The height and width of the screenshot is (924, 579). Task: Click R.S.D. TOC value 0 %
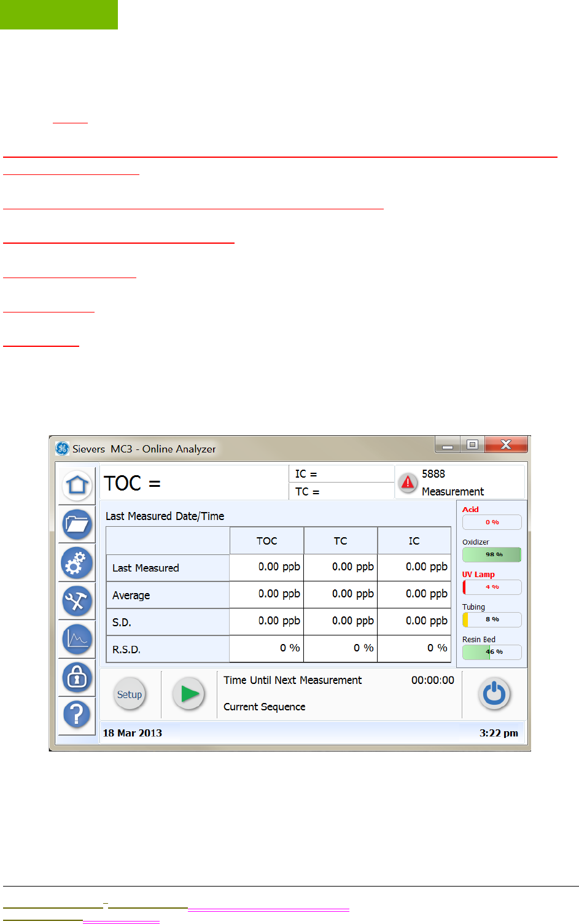pos(266,648)
